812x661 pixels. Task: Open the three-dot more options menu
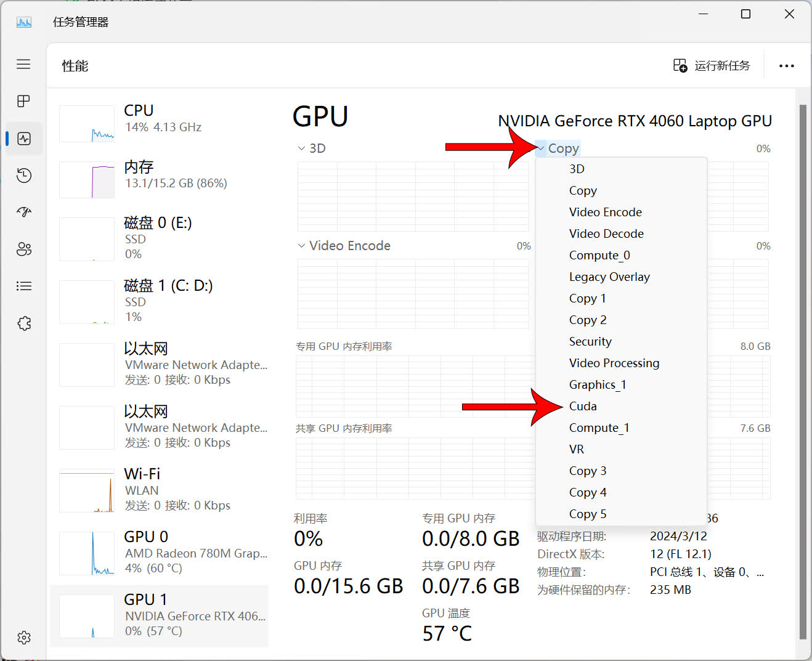pyautogui.click(x=786, y=66)
